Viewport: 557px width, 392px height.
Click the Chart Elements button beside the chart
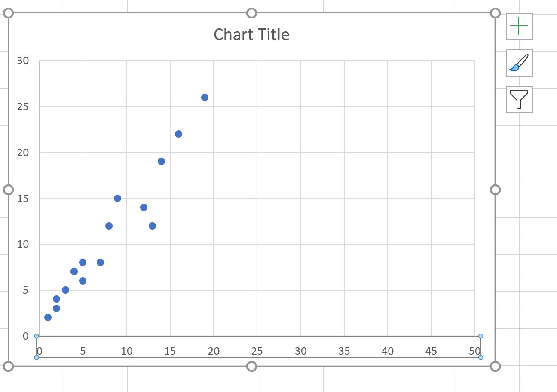[519, 26]
